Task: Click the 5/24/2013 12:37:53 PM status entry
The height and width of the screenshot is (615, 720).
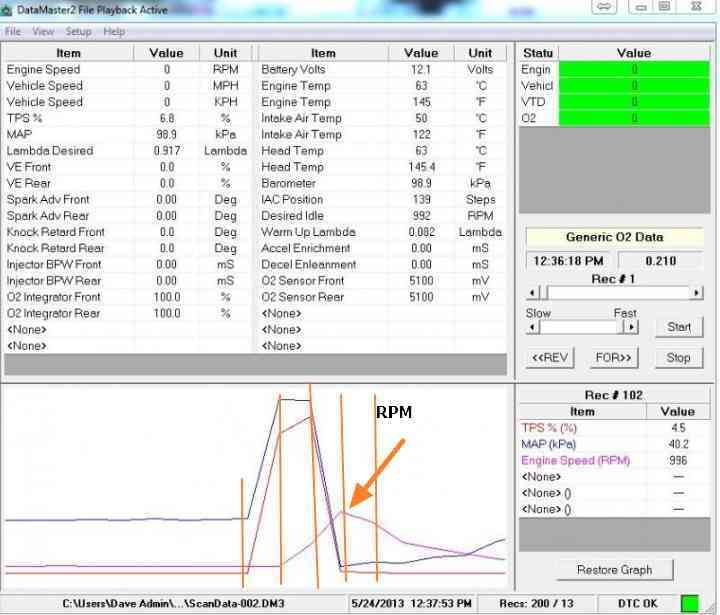Action: [411, 604]
